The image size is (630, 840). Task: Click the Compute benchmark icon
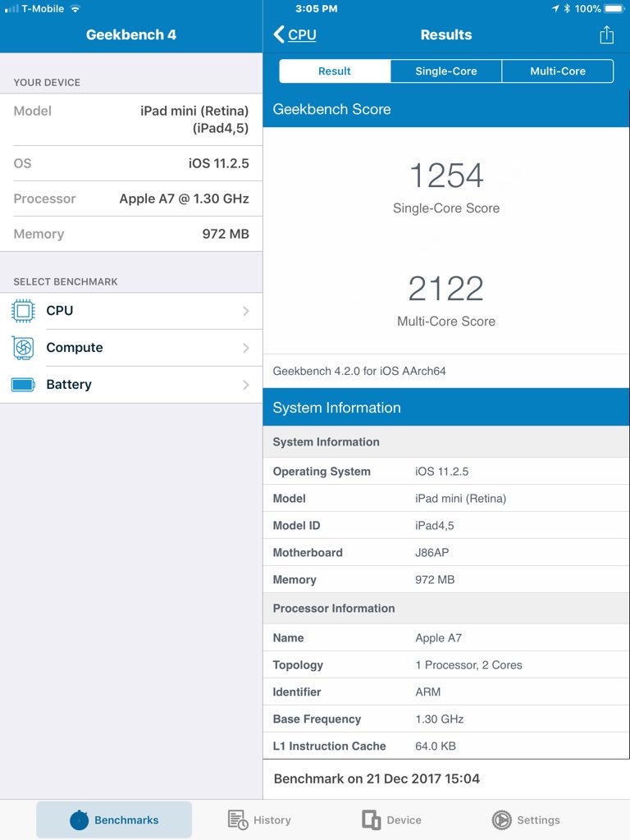pyautogui.click(x=23, y=348)
